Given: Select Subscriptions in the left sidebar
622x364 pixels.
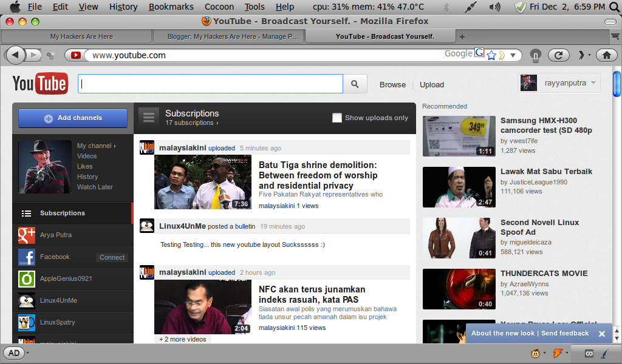Looking at the screenshot, I should (x=73, y=213).
